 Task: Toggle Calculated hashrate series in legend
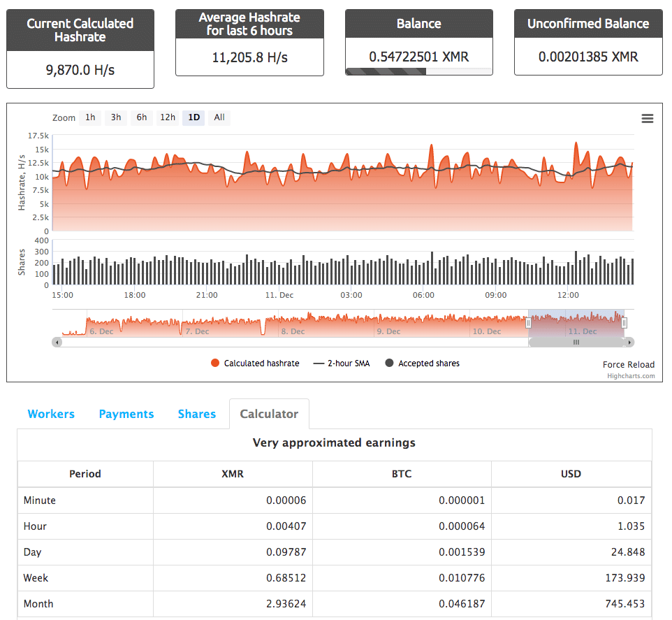tap(255, 363)
